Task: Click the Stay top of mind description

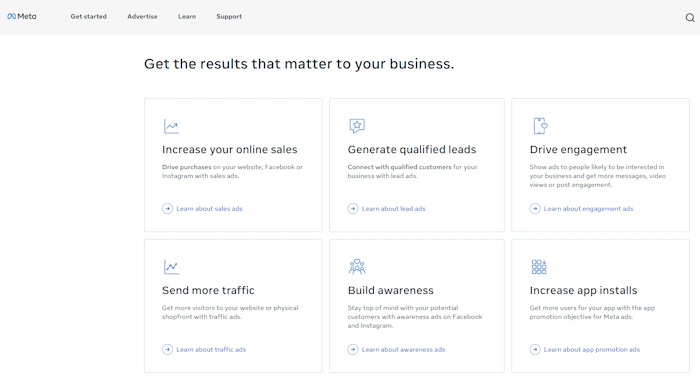Action: [x=415, y=317]
